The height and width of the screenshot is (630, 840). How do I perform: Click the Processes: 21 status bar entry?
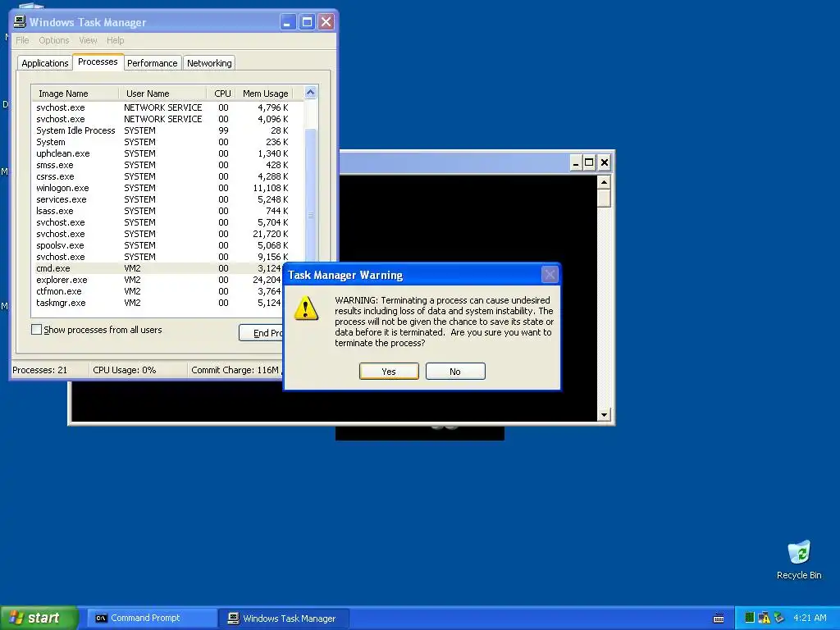pos(49,370)
